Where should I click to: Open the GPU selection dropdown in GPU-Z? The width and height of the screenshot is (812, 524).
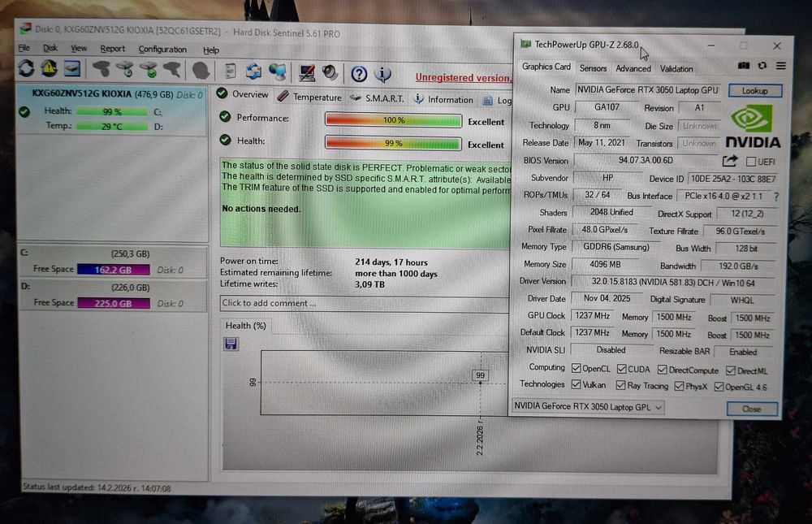588,406
